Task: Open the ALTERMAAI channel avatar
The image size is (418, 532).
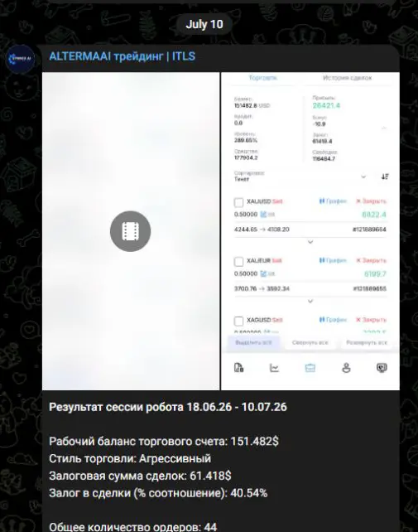Action: 21,58
